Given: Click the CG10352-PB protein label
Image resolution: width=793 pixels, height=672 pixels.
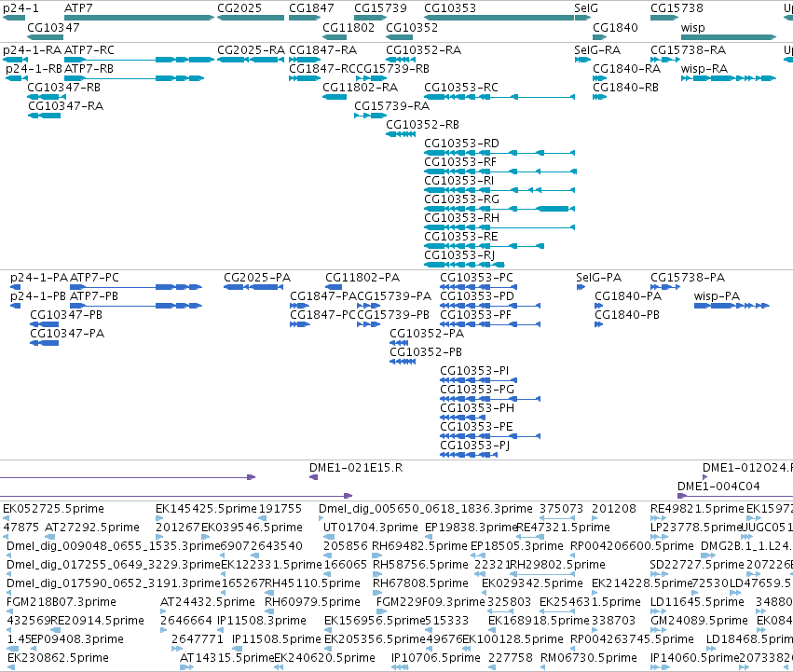Looking at the screenshot, I should 426,352.
